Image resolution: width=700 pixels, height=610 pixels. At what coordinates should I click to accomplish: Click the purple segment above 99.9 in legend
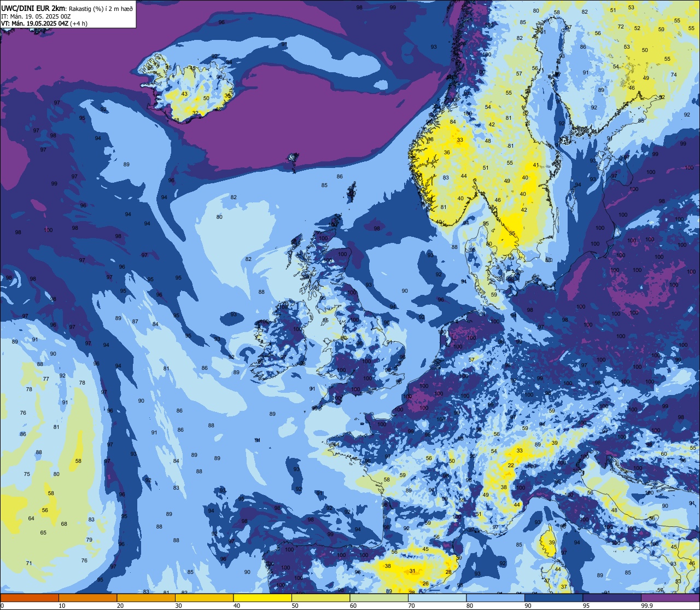coord(670,598)
